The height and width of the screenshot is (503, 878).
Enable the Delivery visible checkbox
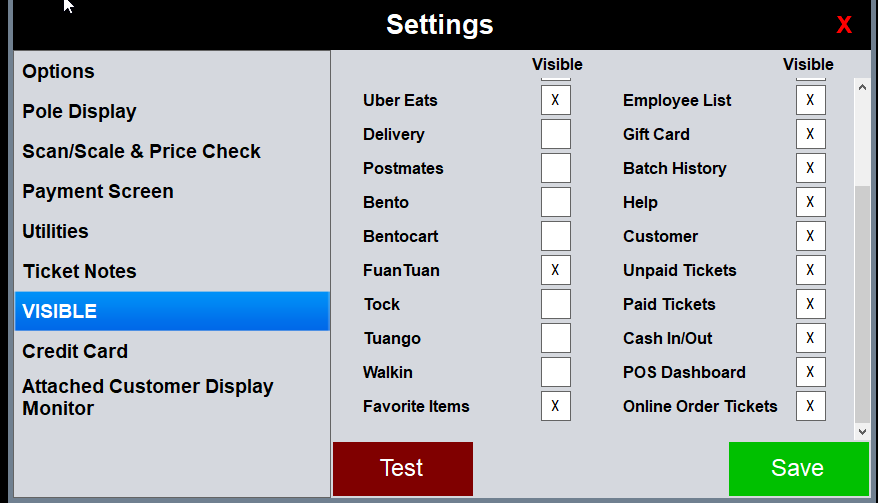(556, 134)
